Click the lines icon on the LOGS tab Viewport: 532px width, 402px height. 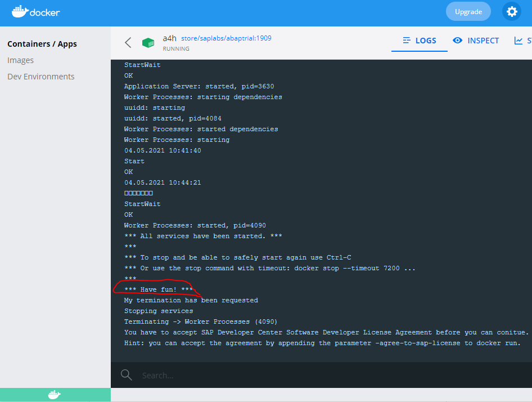[407, 41]
